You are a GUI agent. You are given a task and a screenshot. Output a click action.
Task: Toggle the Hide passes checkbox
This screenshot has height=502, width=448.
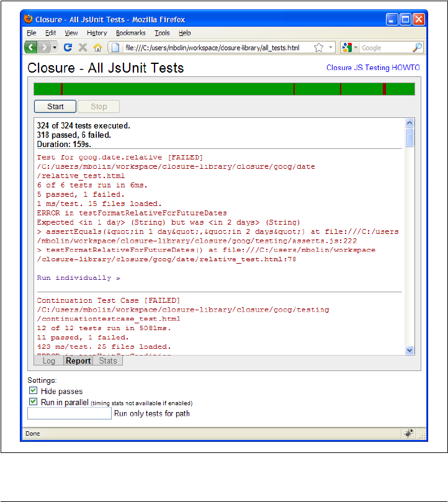click(x=33, y=390)
